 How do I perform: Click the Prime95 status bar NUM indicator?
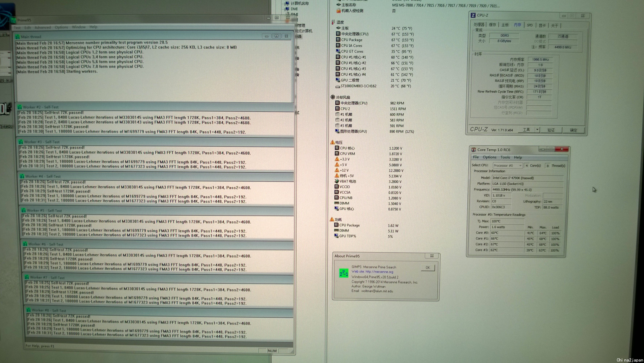point(272,351)
